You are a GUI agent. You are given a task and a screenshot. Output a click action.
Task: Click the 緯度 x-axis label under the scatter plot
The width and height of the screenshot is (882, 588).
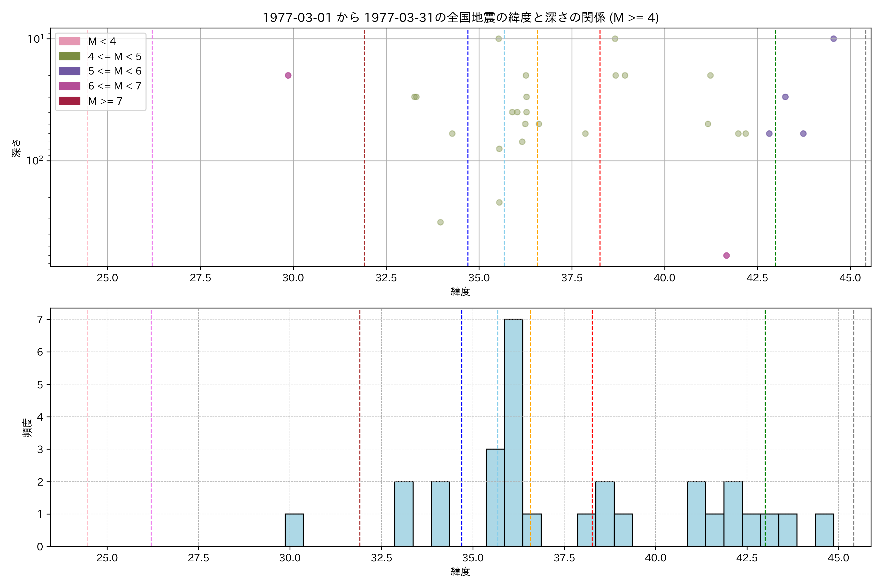[x=460, y=291]
